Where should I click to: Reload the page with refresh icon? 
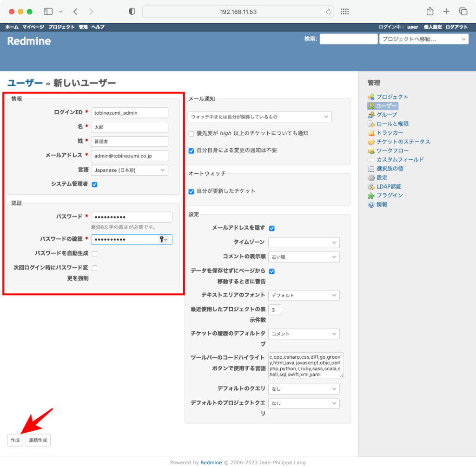point(329,12)
